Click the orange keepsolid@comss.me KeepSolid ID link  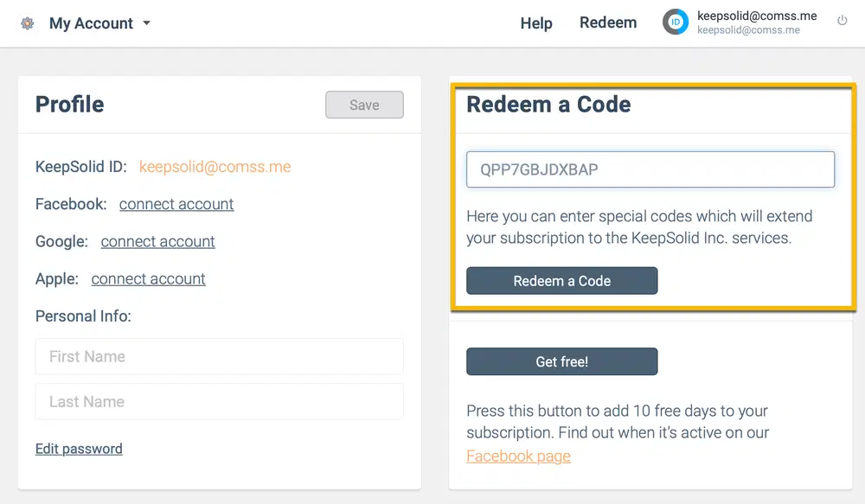pyautogui.click(x=215, y=167)
